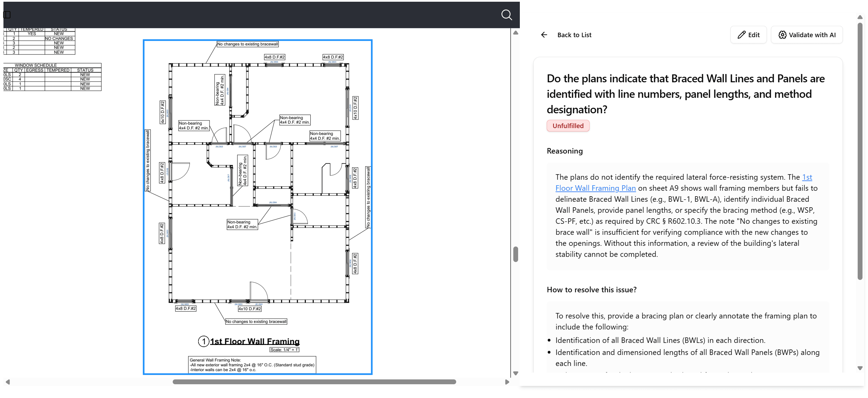Click the EGRESS column header
868x398 pixels.
point(35,70)
